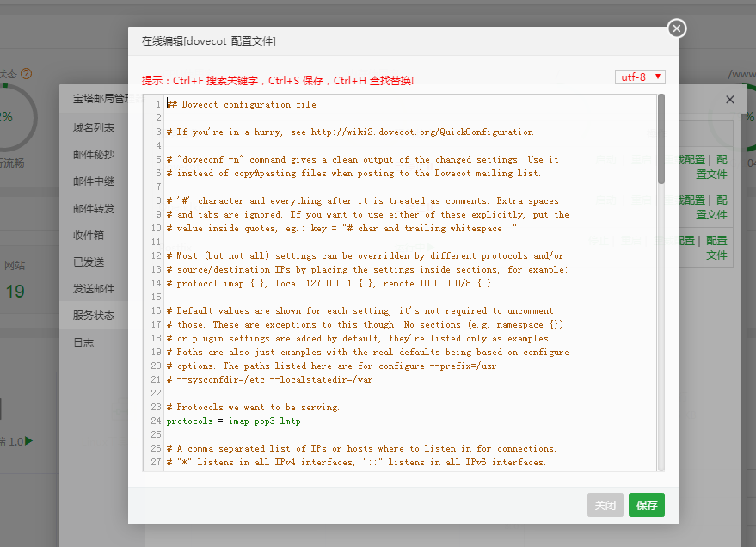Click the QuickConfiguration URL comment on line 3

(350, 132)
